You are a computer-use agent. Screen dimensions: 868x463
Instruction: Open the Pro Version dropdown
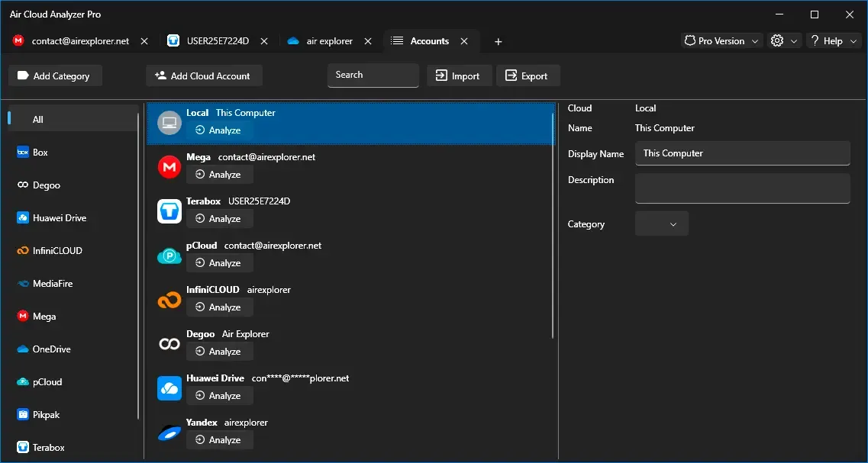722,41
